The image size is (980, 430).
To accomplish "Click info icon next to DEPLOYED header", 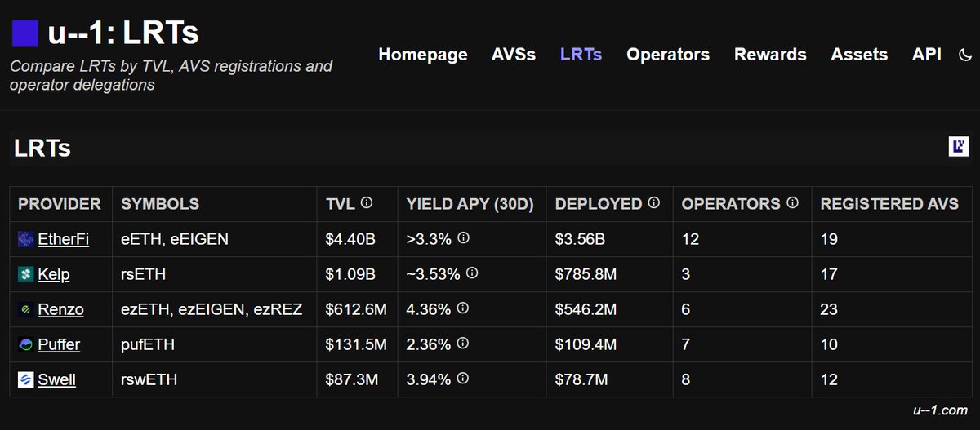I will [653, 202].
